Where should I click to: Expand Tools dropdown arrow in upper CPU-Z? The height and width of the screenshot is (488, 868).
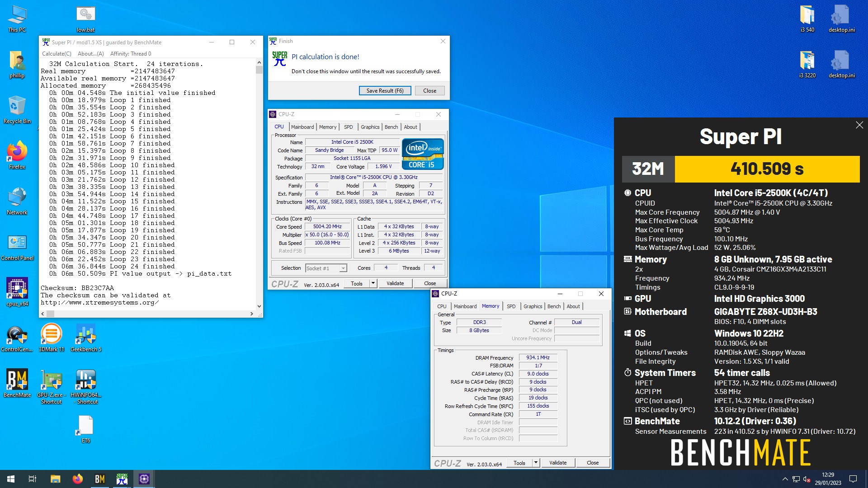pyautogui.click(x=373, y=283)
